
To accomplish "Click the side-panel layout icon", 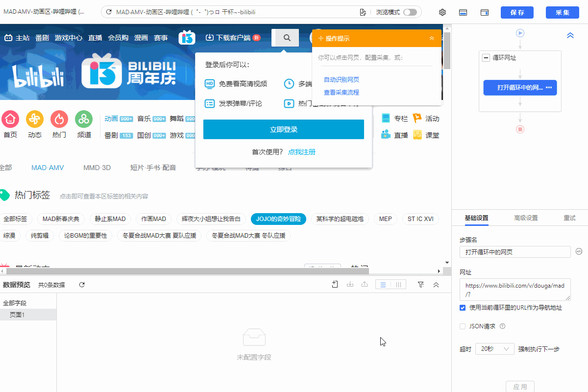I will [485, 12].
